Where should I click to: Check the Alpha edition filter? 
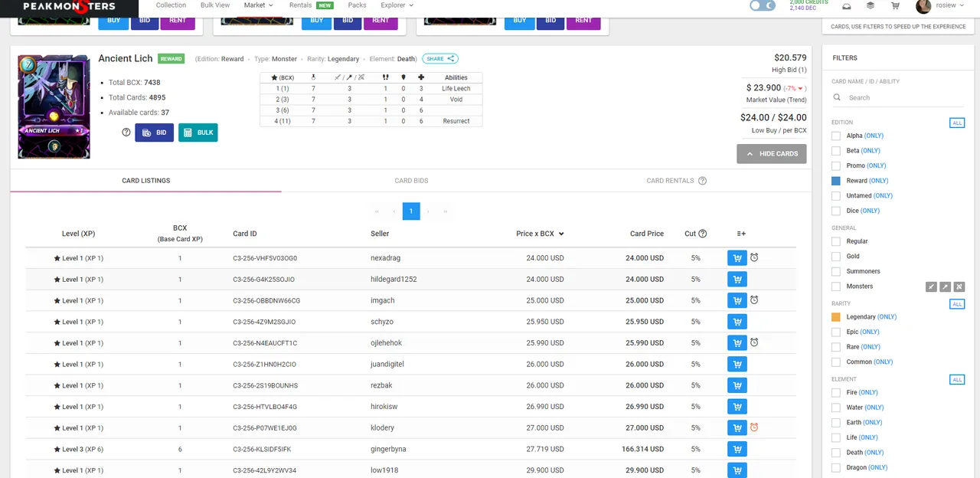point(836,136)
